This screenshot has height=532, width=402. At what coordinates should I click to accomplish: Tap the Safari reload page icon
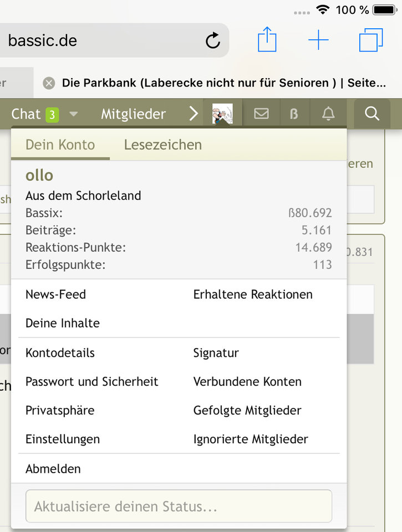(x=212, y=40)
